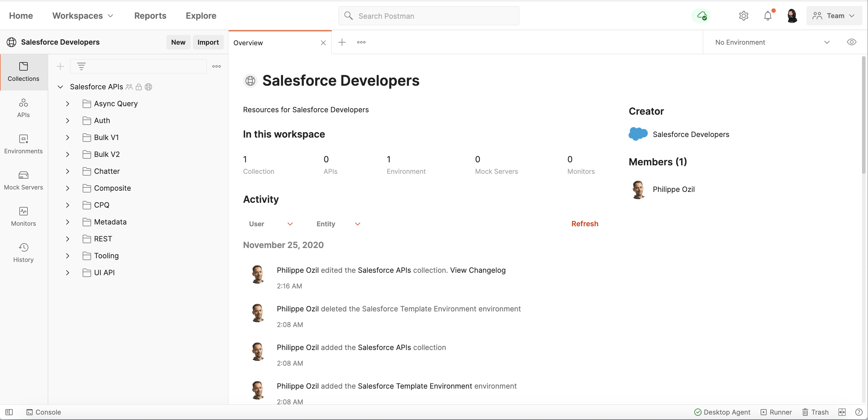
Task: Click the main panel vertical scrollbar
Action: 863,115
